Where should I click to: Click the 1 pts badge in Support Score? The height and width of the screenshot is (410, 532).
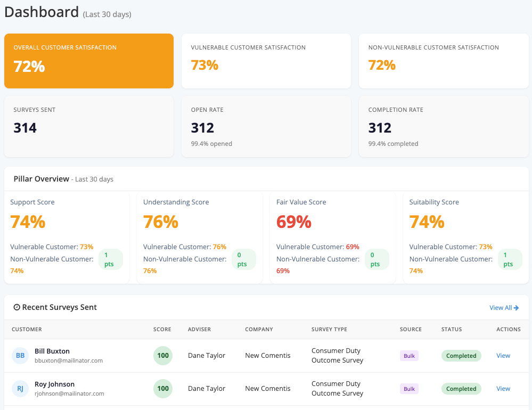[x=111, y=259]
